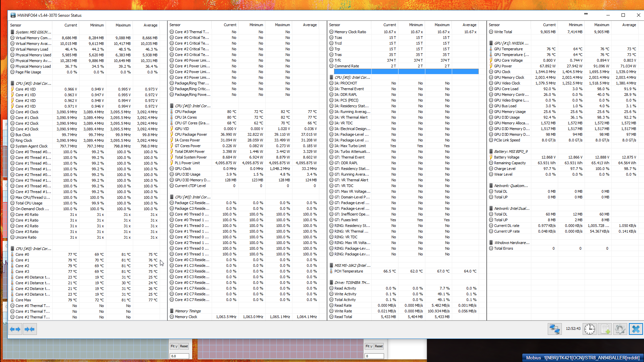The height and width of the screenshot is (362, 644).
Task: Select the IA: Max Turbo Limit row
Action: (404, 146)
